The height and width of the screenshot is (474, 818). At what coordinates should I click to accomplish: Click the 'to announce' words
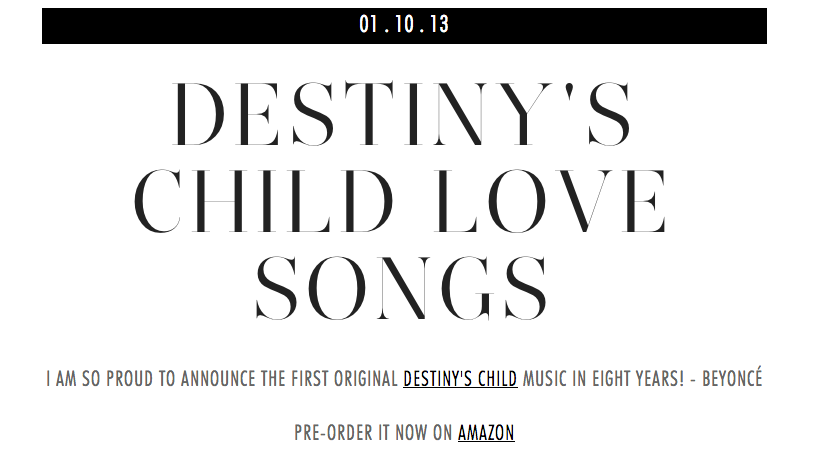(215, 380)
